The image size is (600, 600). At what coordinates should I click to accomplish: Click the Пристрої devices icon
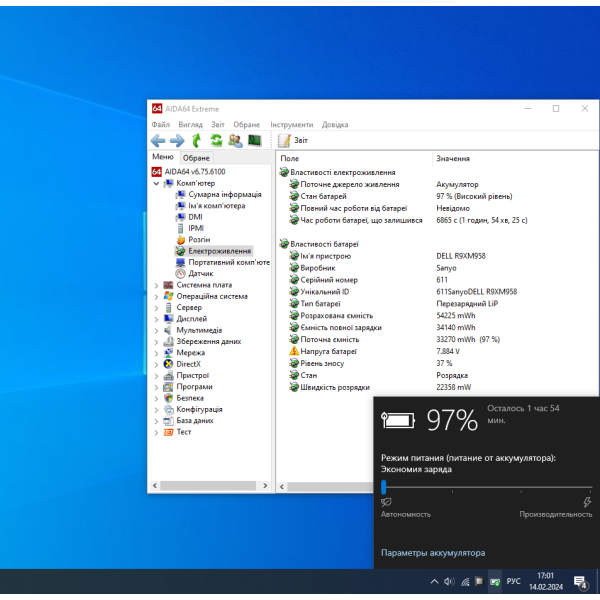click(x=168, y=375)
